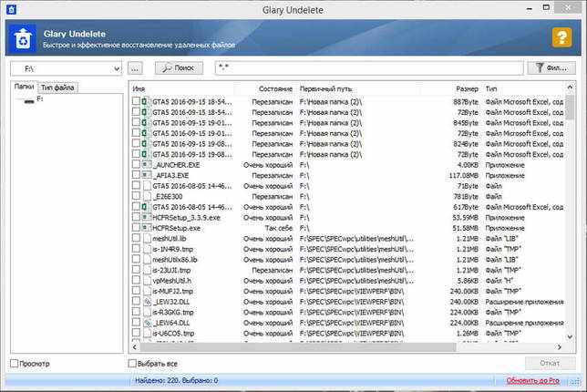Tick checkbox for HCFRSetup_3.3.9.exe
Viewport: 587px width, 392px height.
point(136,217)
